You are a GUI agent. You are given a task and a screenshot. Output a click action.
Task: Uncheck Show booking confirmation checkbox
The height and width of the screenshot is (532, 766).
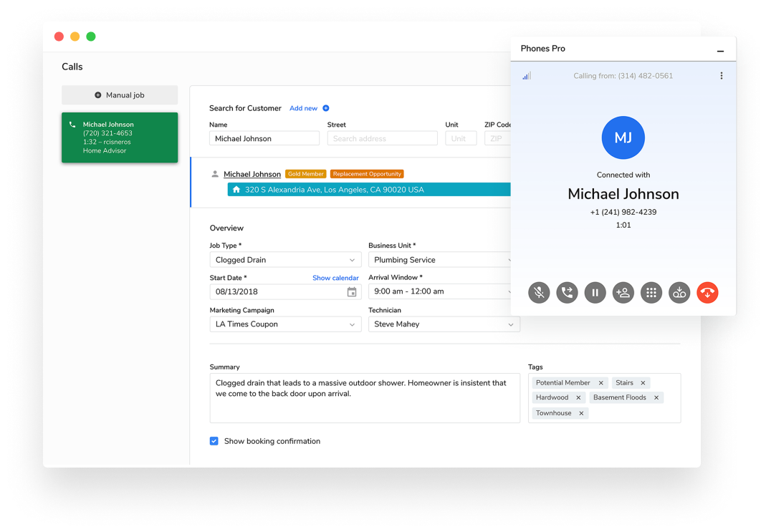click(214, 441)
